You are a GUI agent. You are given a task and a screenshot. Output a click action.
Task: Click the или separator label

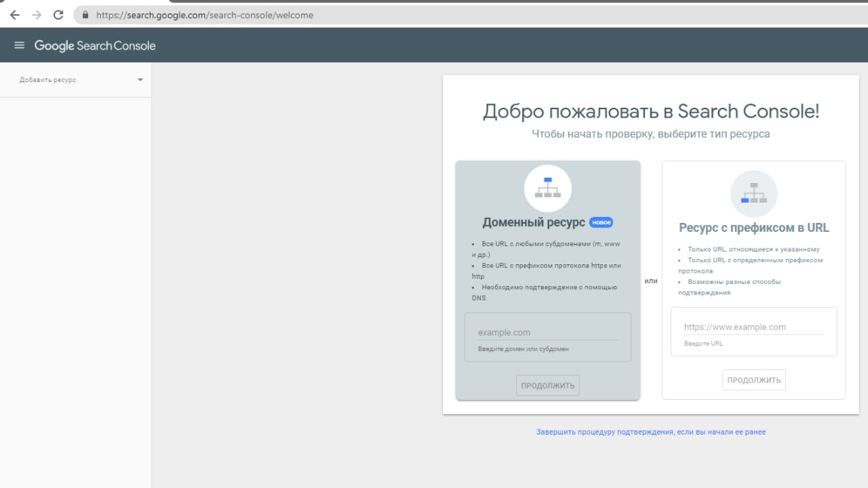651,280
